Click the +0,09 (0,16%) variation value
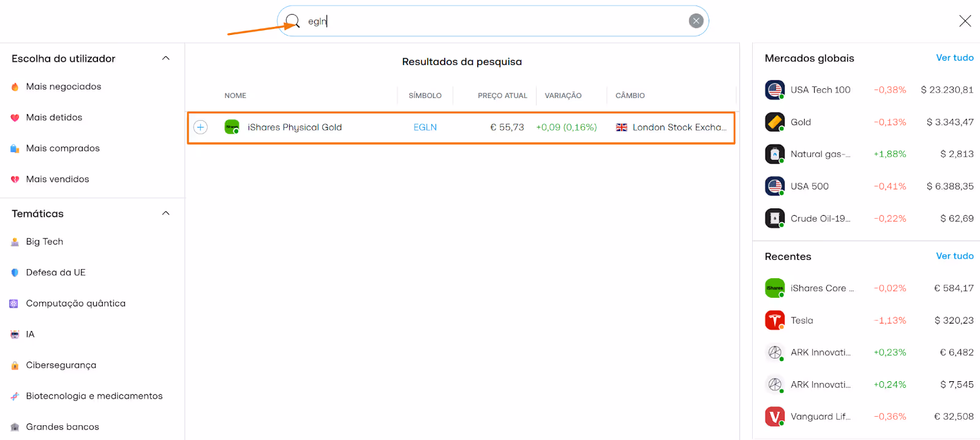Viewport: 980px width, 440px height. [567, 127]
